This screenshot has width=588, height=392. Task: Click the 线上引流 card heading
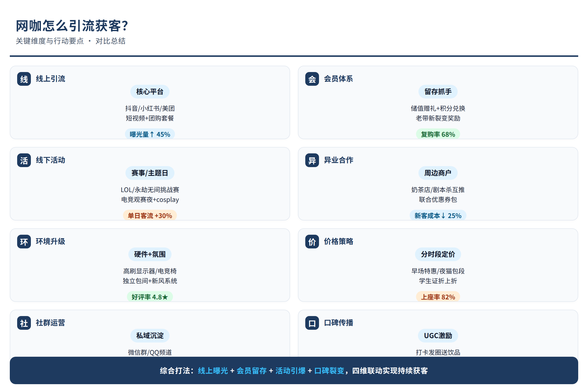coord(50,79)
